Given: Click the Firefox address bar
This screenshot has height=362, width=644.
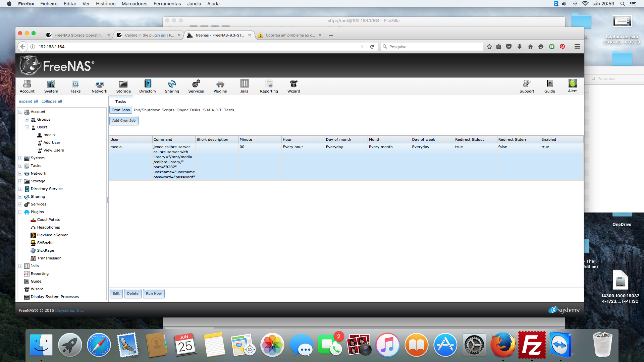Looking at the screenshot, I should coord(199,47).
